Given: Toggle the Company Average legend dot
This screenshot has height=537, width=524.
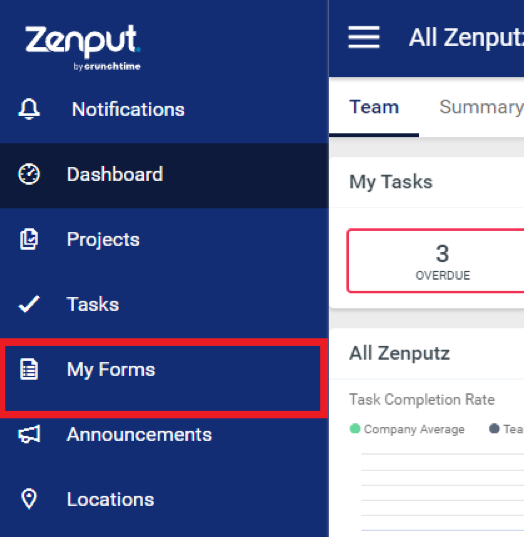Looking at the screenshot, I should [355, 428].
